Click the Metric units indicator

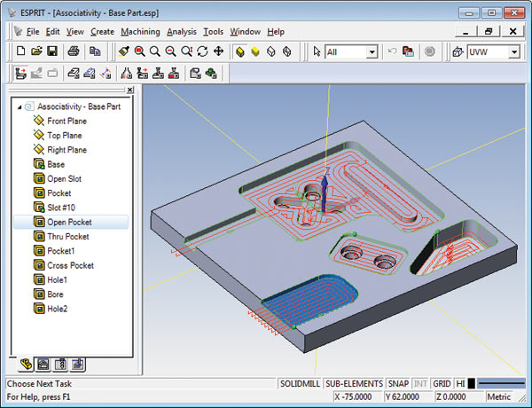tap(498, 396)
